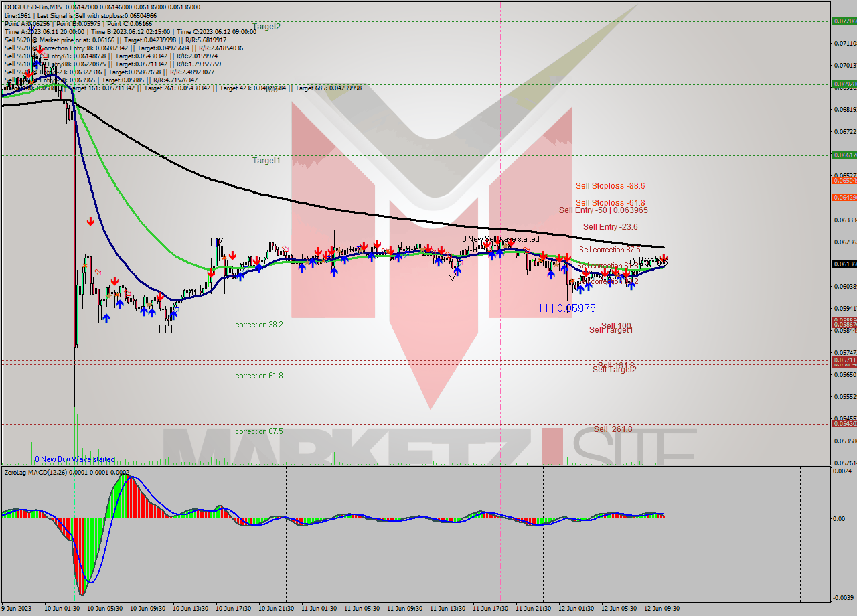
Task: Select the green 'correction 38.2' label
Action: pos(259,325)
